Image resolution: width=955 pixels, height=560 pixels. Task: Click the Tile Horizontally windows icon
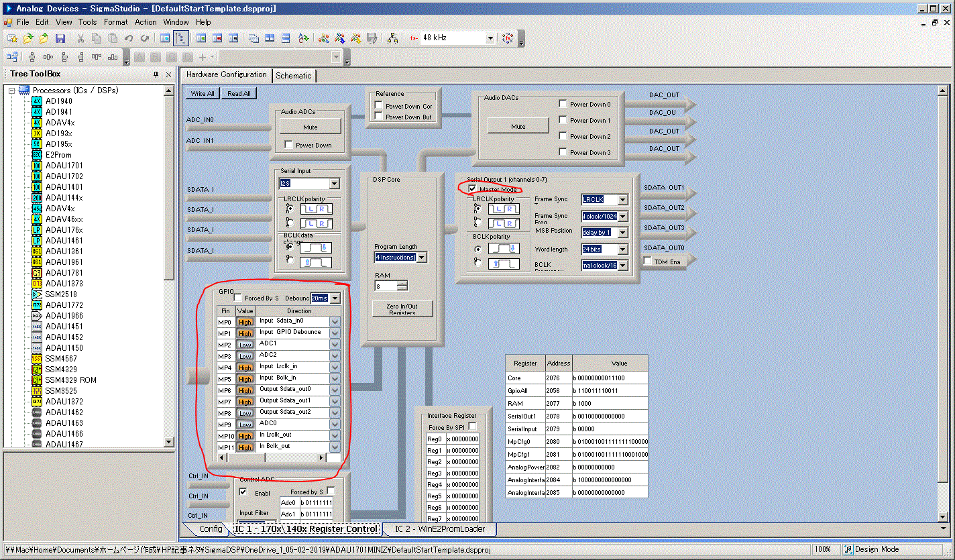(286, 38)
